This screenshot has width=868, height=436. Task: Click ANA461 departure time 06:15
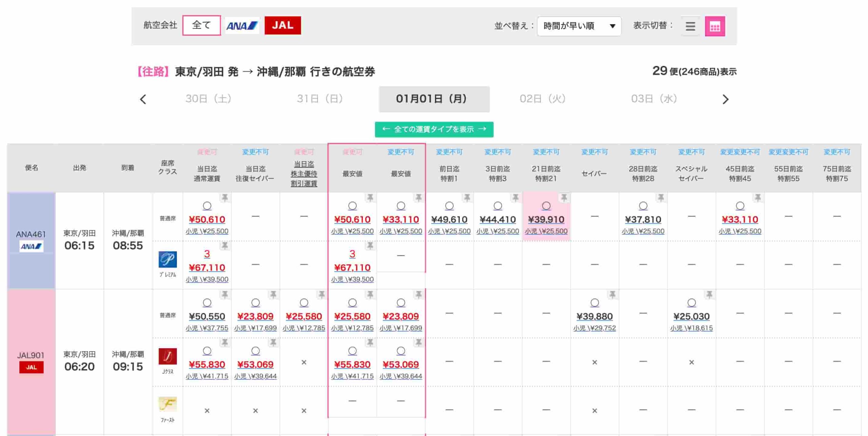point(79,245)
